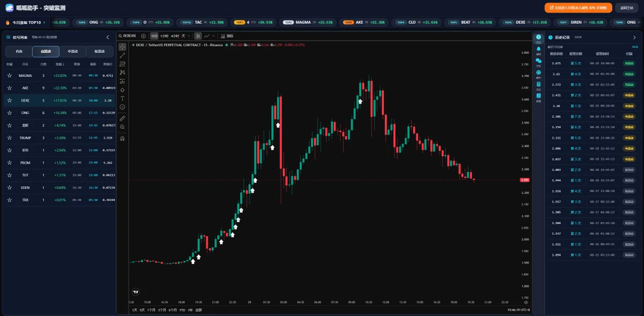The image size is (644, 316).
Task: Switch chart to 1-hour timeframe
Action: pos(164,36)
